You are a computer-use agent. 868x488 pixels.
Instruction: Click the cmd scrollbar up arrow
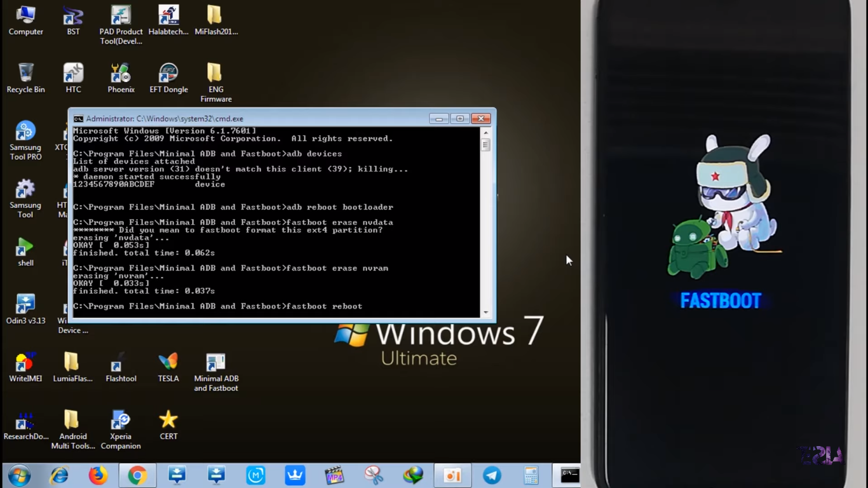(x=485, y=133)
